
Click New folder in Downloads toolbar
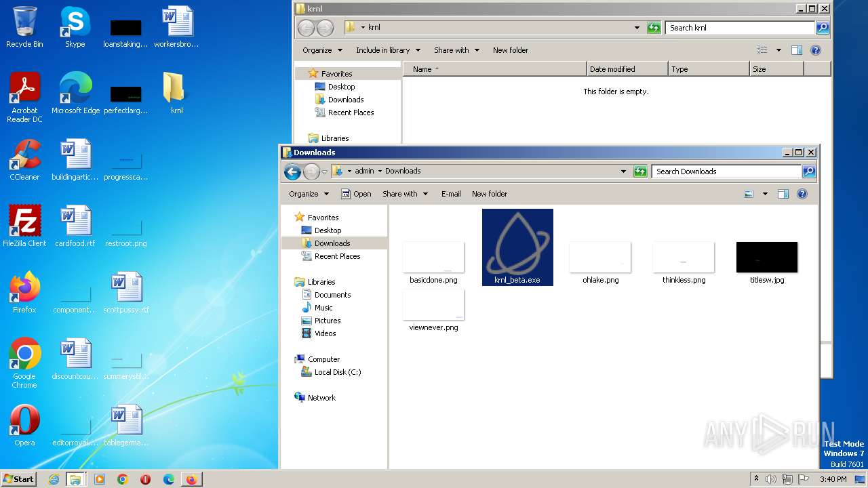[x=490, y=194]
